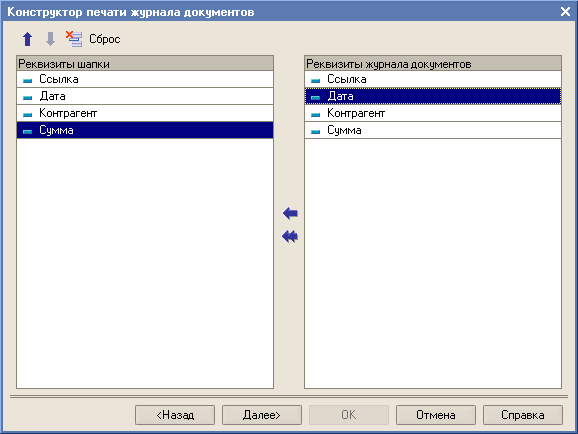Select Сумма in Реквизиты журнала документов list
Viewport: 578px width, 434px height.
[433, 130]
